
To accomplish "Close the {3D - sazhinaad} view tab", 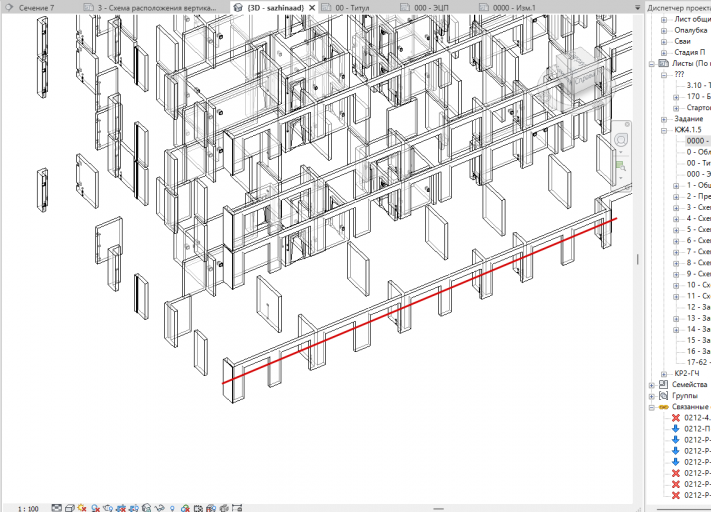I will pyautogui.click(x=312, y=8).
